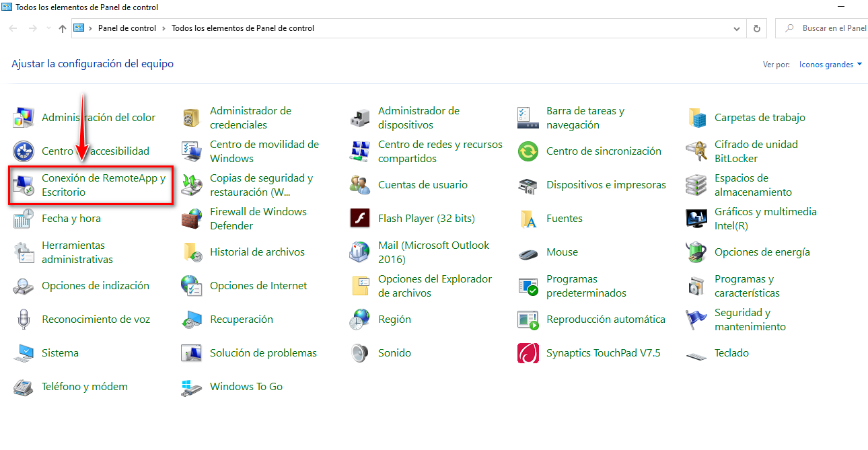
Task: Open the Mail (Microsoft Outlook 2016) icon
Action: 360,252
